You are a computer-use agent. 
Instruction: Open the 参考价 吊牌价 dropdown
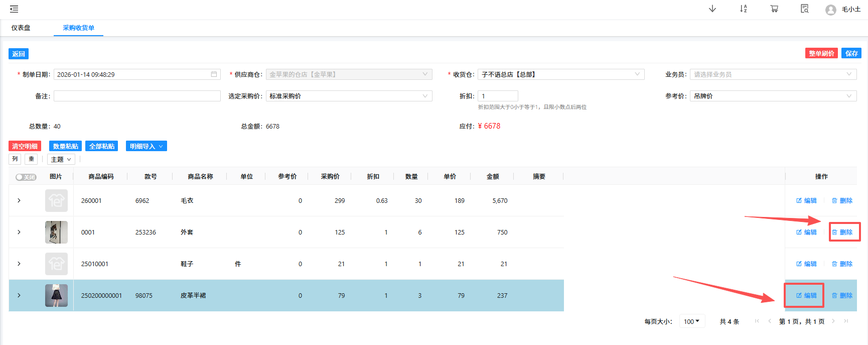[x=773, y=96]
